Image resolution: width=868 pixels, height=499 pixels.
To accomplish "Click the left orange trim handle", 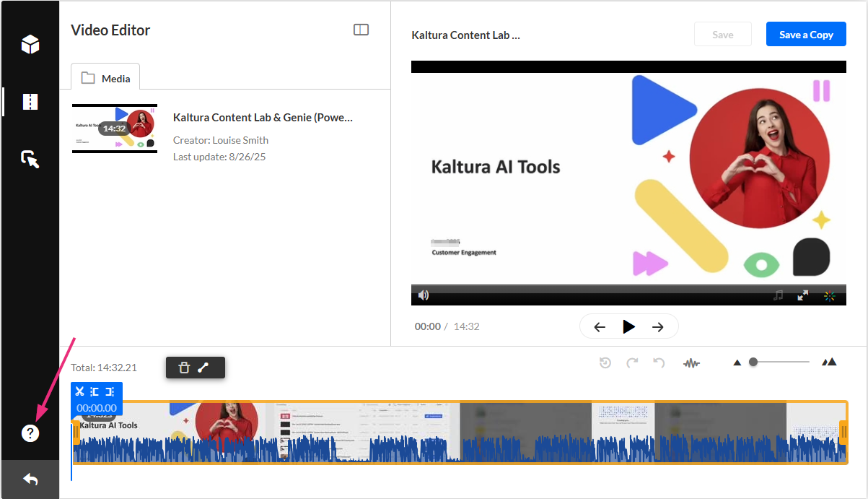I will 76,432.
